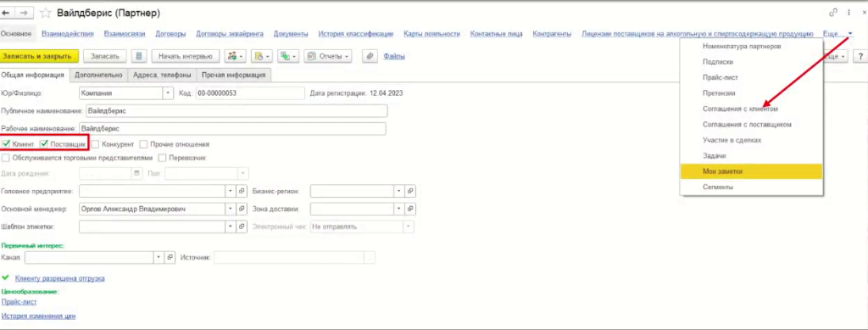The height and width of the screenshot is (330, 868).
Task: Open the green sheets icon dropdown
Action: 288,56
